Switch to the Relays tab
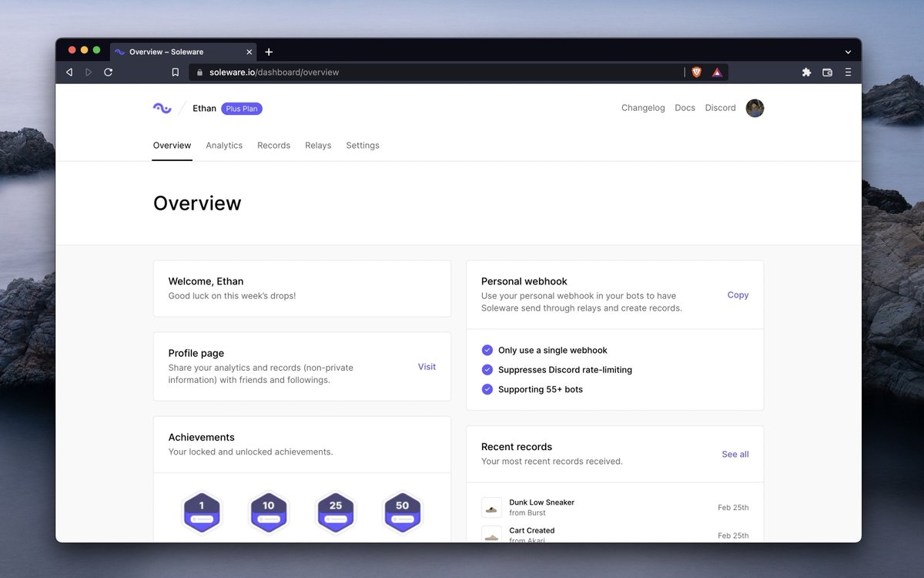Image resolution: width=924 pixels, height=578 pixels. 318,145
